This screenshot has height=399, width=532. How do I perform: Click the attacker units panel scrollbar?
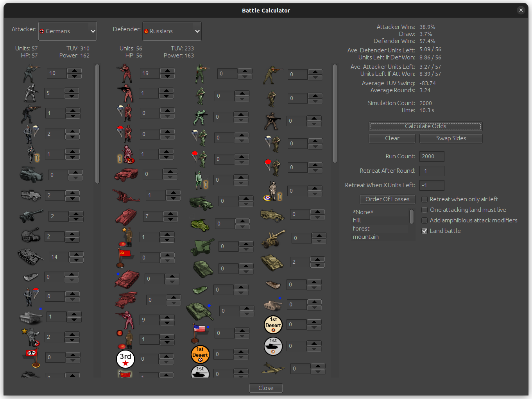pyautogui.click(x=97, y=124)
